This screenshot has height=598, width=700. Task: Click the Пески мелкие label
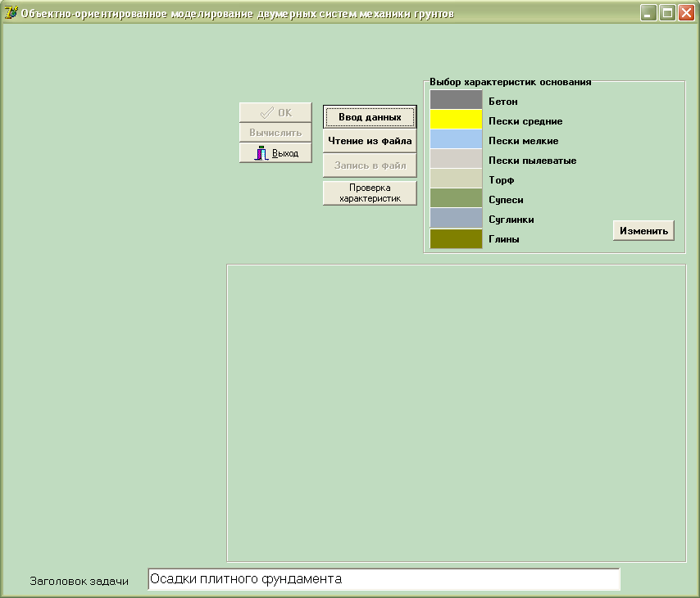point(523,141)
